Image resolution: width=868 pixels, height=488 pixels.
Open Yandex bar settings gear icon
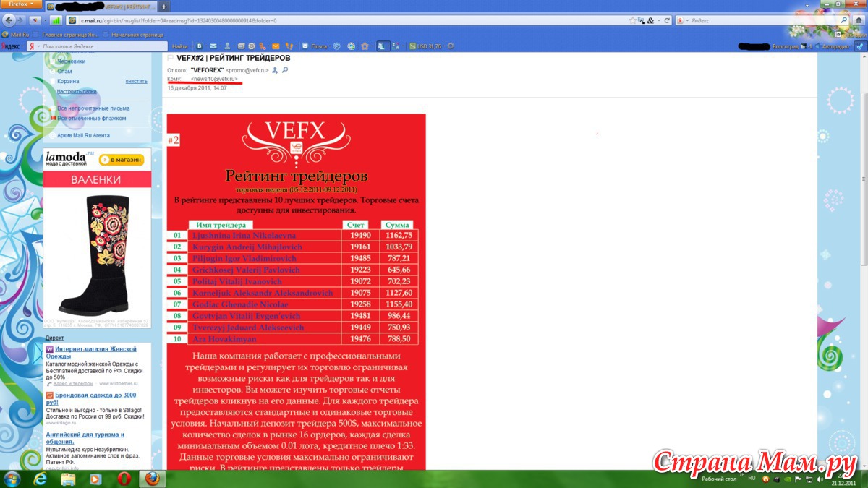click(x=451, y=46)
